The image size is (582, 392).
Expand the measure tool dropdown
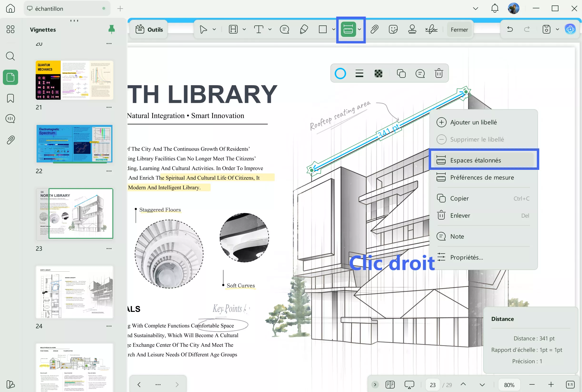click(360, 29)
